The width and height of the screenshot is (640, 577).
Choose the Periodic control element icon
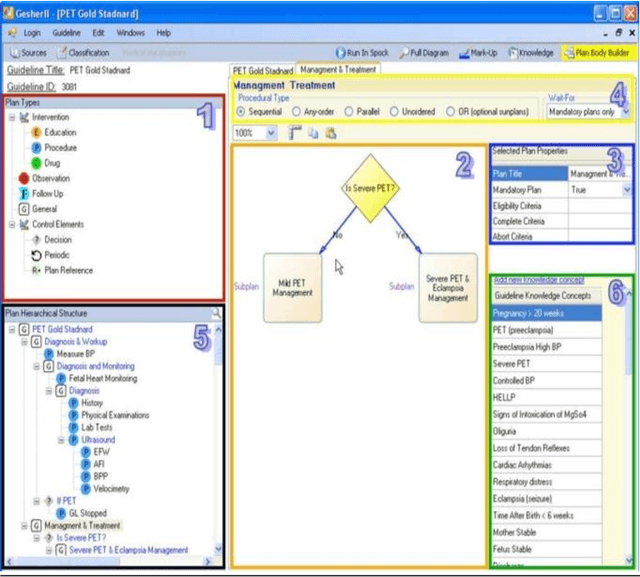[x=36, y=255]
